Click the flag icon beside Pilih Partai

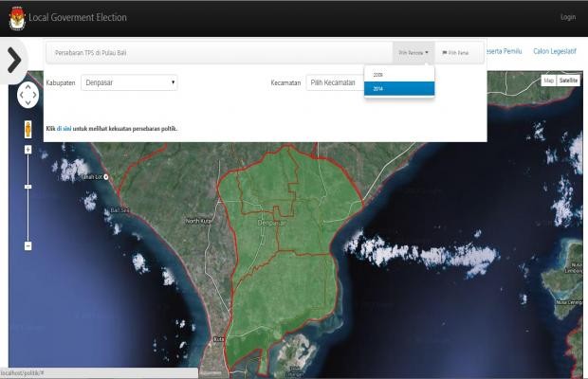pos(445,53)
